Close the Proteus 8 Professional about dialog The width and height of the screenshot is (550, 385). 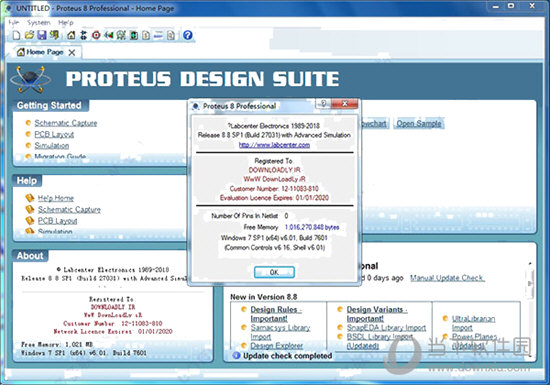point(344,103)
